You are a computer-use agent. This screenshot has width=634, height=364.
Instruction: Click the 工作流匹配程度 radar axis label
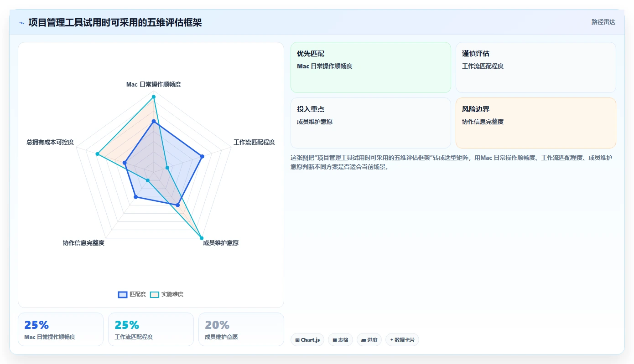click(x=254, y=142)
